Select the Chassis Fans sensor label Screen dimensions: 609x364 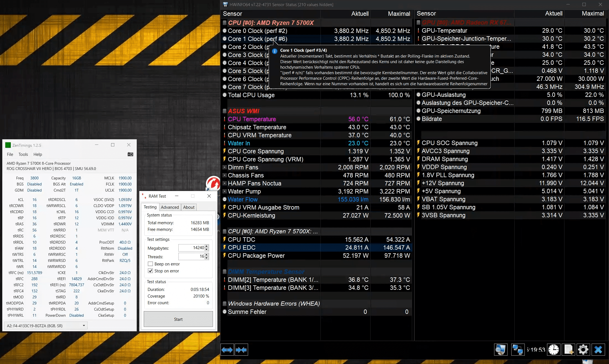[246, 175]
